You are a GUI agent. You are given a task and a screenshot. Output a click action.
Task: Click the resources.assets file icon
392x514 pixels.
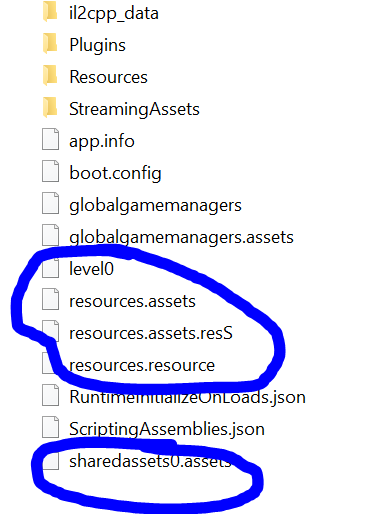click(x=50, y=300)
